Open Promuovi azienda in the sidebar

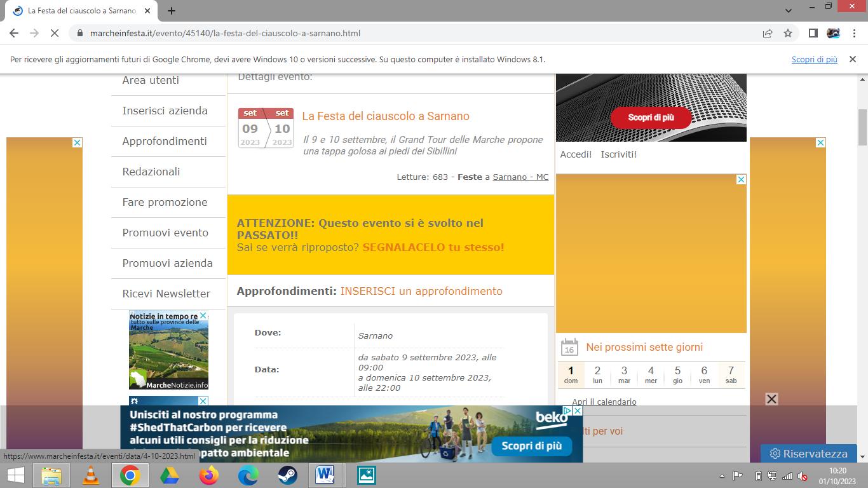tap(168, 263)
